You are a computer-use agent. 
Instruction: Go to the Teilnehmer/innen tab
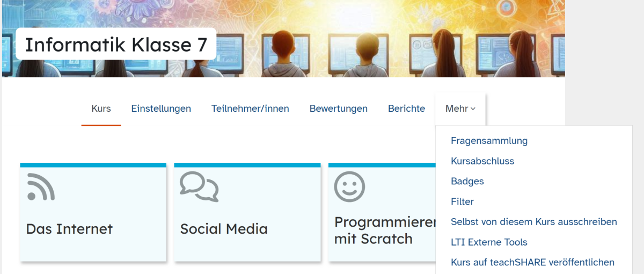(250, 109)
